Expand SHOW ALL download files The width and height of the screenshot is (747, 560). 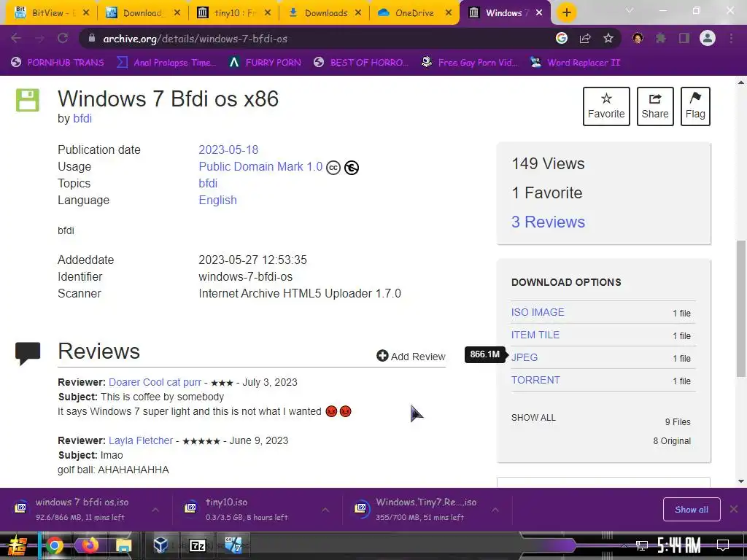click(x=533, y=418)
